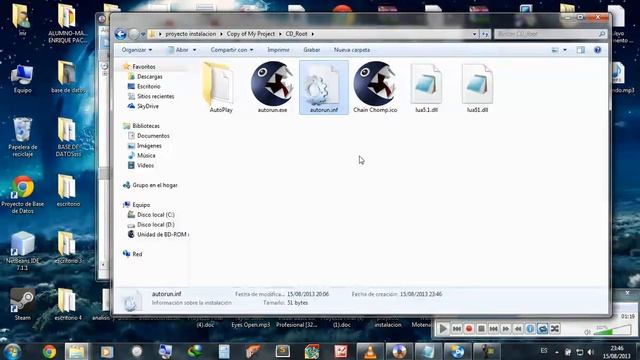Open Disco local (D:)
Screen dimensions: 640x360
pyautogui.click(x=156, y=224)
